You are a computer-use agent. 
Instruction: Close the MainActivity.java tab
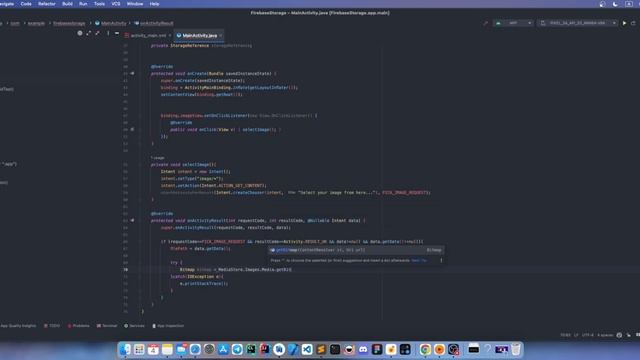coord(221,36)
